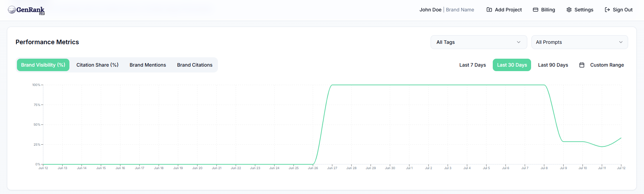Click the All Prompts chevron arrow
The height and width of the screenshot is (194, 644).
coord(621,42)
